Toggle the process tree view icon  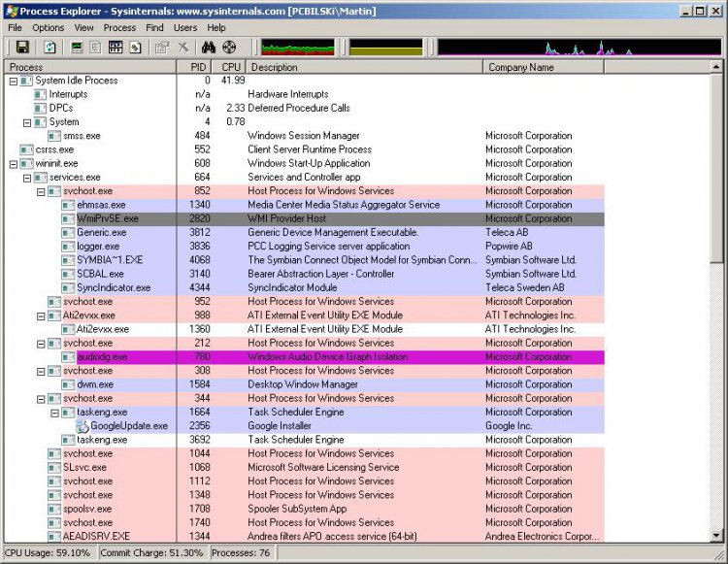click(96, 47)
